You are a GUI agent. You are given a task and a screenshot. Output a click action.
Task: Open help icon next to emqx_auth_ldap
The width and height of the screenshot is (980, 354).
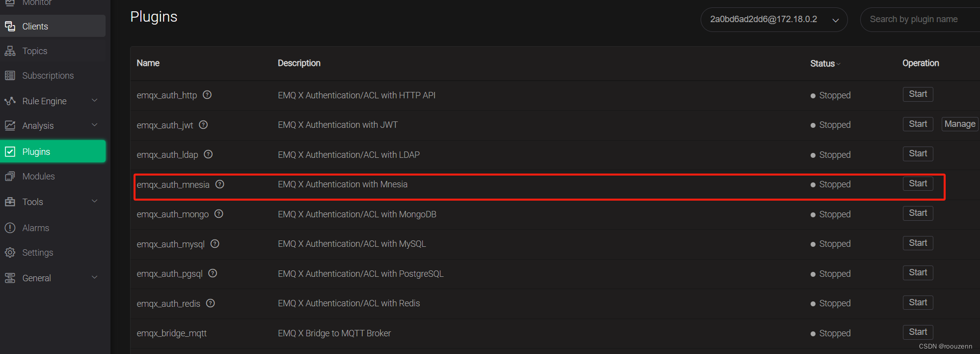click(x=208, y=154)
